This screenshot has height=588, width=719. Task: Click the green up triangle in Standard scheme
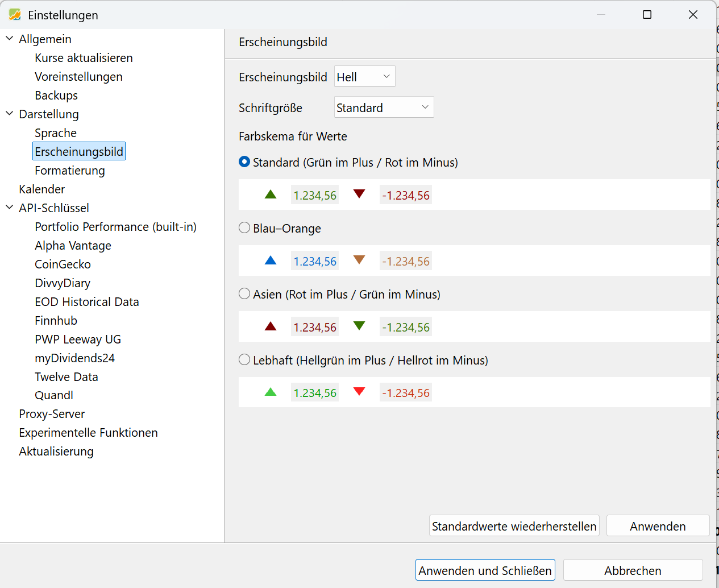(271, 194)
